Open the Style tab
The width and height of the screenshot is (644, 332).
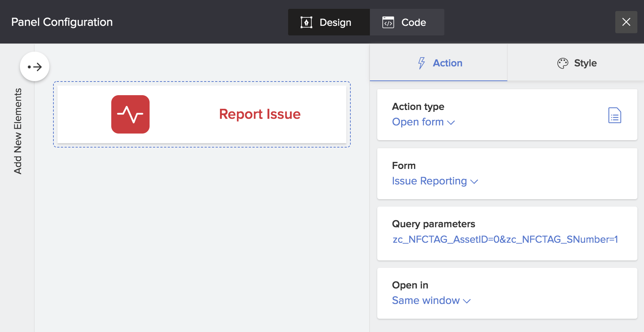coord(585,63)
